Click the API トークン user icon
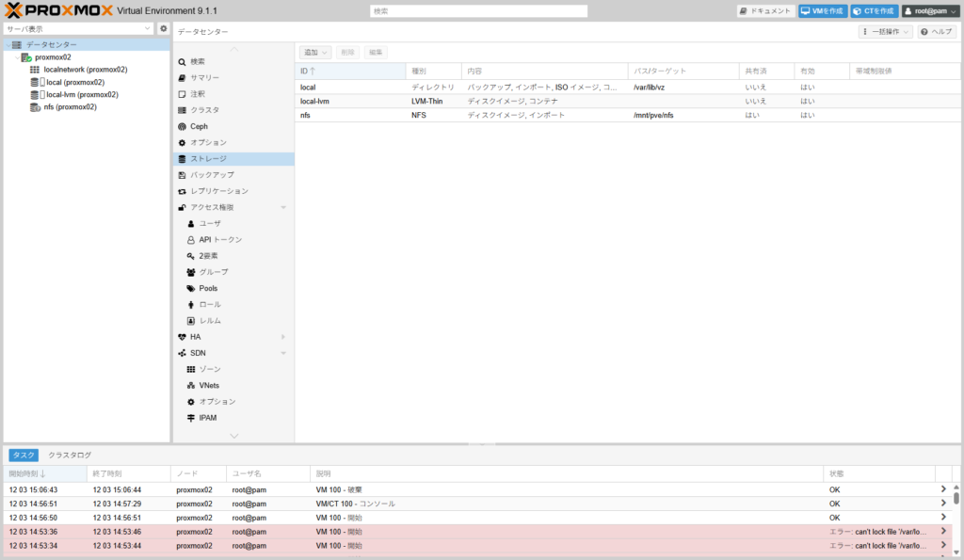 pos(191,240)
